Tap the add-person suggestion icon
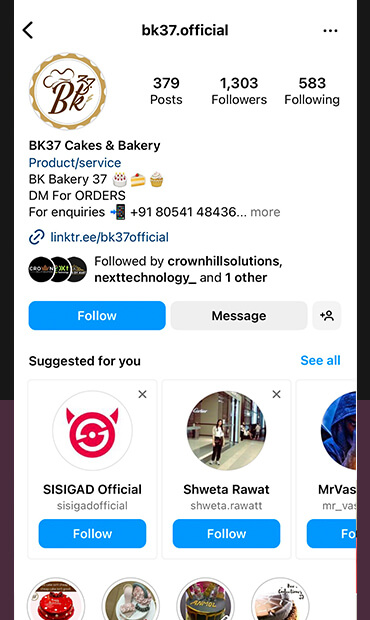The image size is (370, 620). (x=327, y=316)
